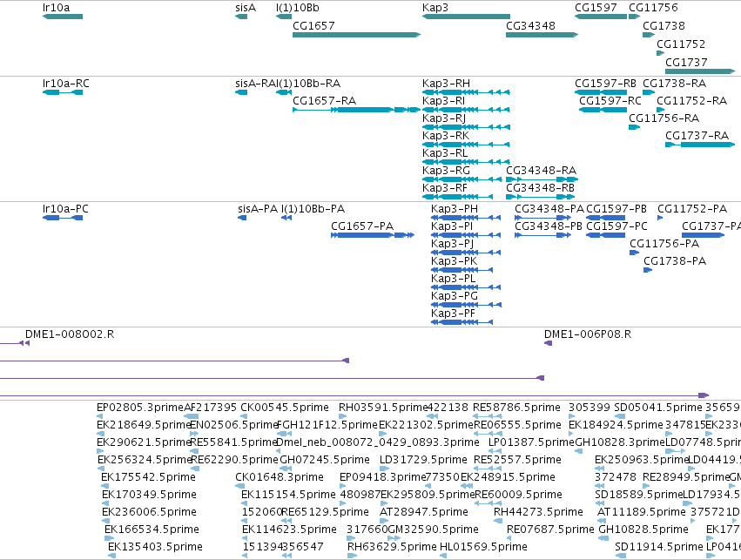Viewport: 741px width, 560px height.
Task: Open the Dmel_neb_008072_0429_0893.3prime label
Action: pos(377,442)
